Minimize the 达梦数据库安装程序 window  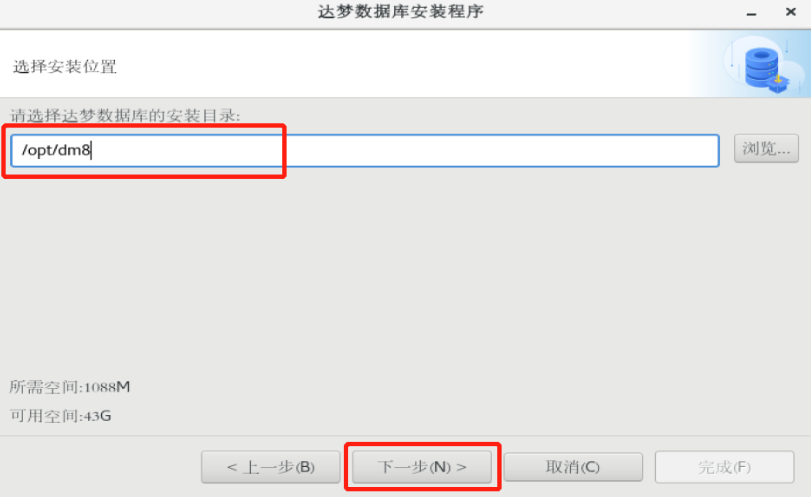752,13
